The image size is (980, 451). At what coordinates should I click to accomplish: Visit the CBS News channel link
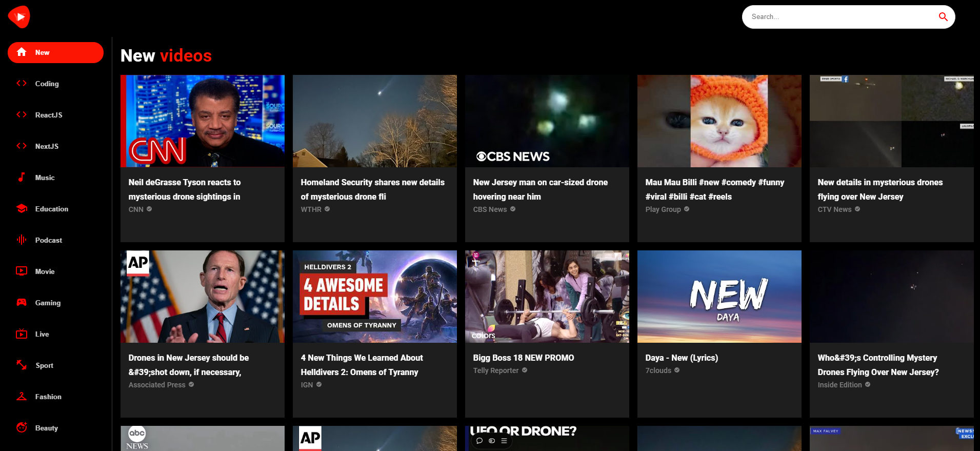pyautogui.click(x=490, y=209)
